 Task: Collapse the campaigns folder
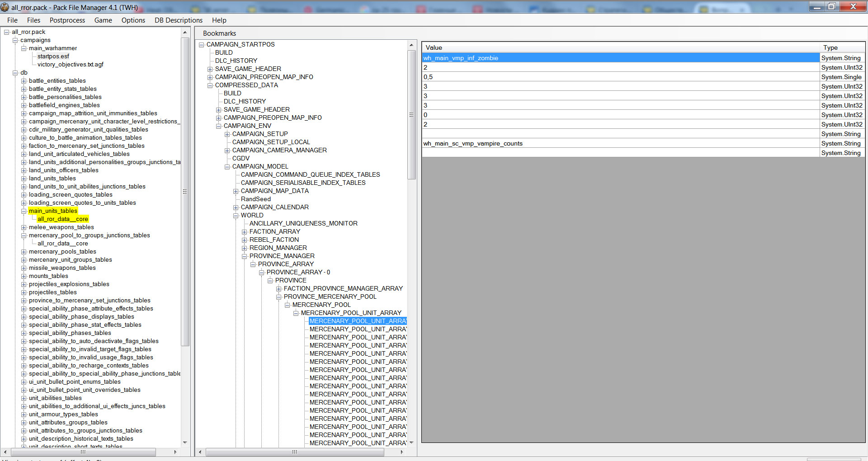[x=15, y=40]
